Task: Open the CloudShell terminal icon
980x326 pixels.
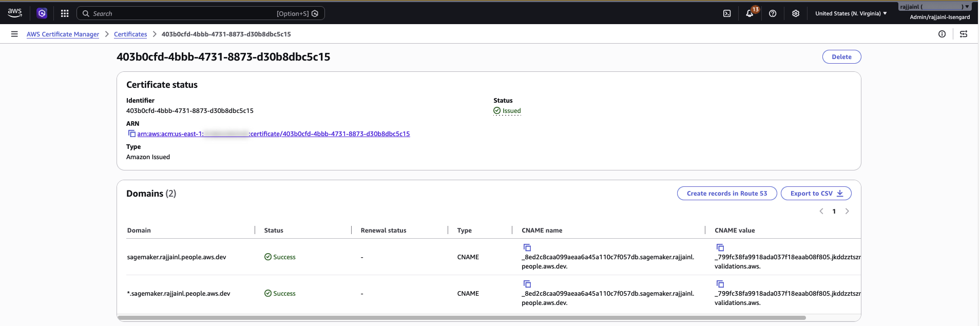Action: point(727,13)
